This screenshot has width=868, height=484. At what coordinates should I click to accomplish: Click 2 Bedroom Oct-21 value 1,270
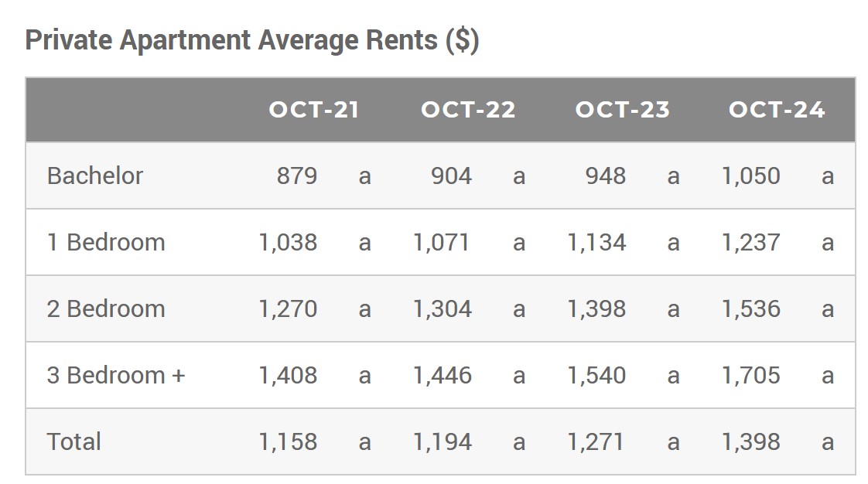(289, 308)
